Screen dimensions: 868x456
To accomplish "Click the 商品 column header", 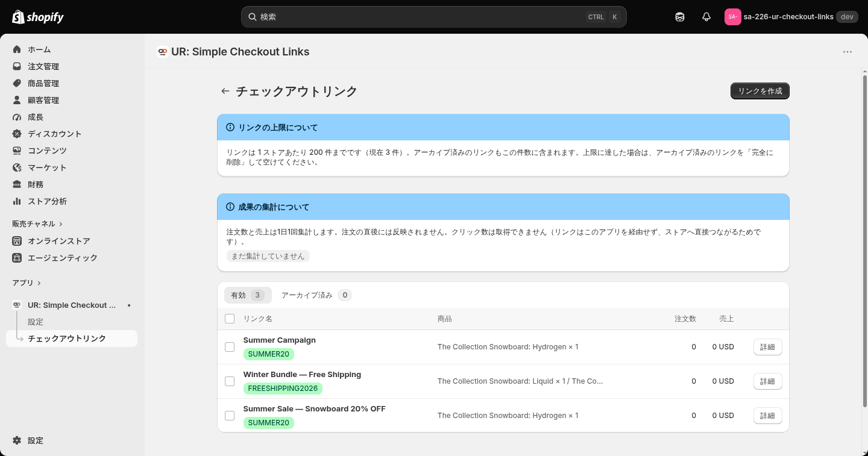I will tap(445, 319).
